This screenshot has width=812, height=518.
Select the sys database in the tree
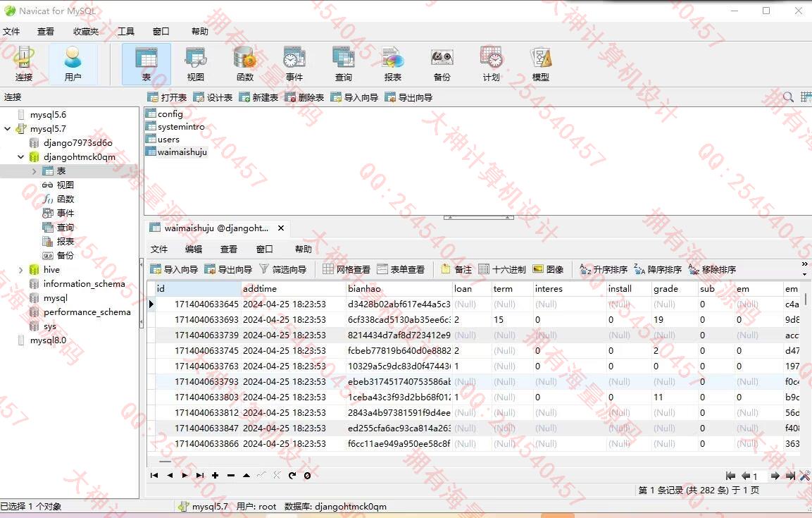point(49,326)
